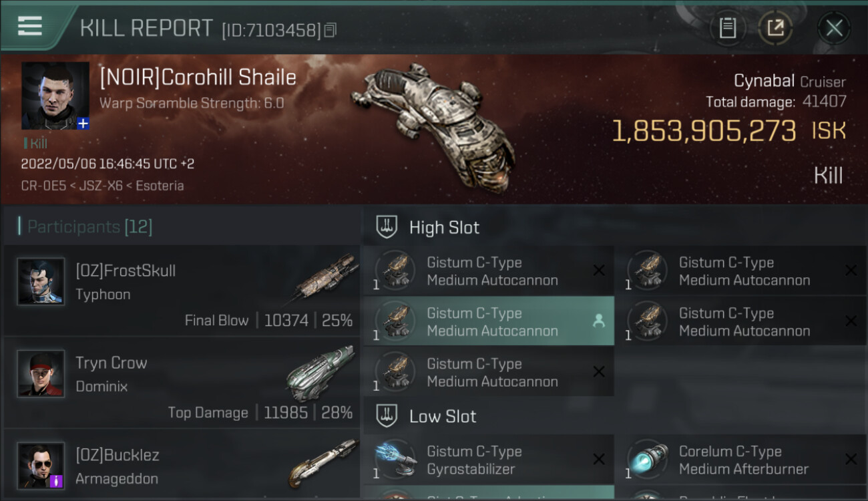Click the Low Slot shield icon
Image resolution: width=868 pixels, height=501 pixels.
(x=387, y=416)
